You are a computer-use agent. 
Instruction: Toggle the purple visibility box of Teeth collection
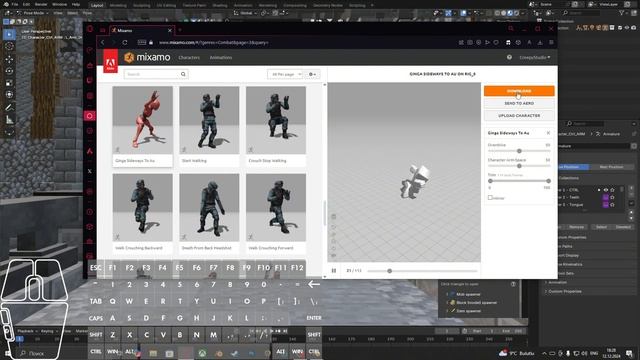[x=606, y=198]
